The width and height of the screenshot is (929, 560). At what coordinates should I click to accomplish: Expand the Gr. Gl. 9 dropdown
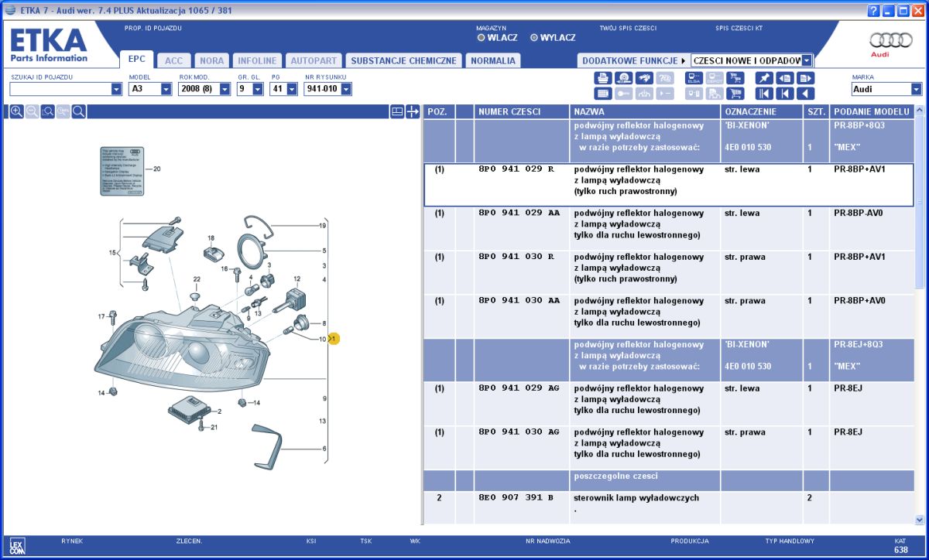(x=258, y=89)
